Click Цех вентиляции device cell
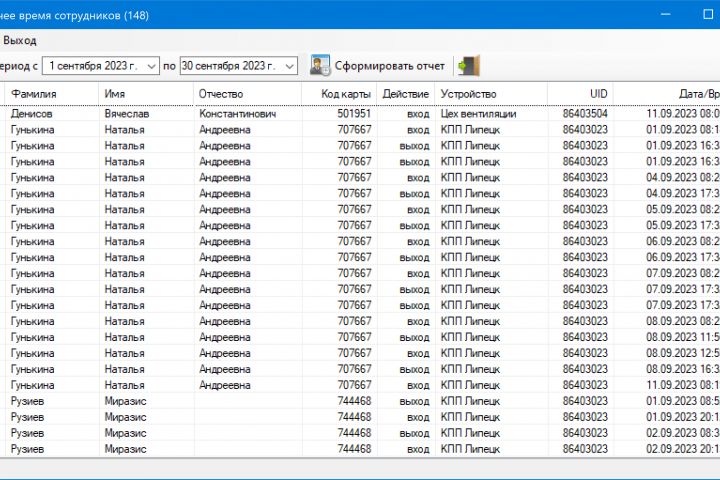 click(x=478, y=113)
